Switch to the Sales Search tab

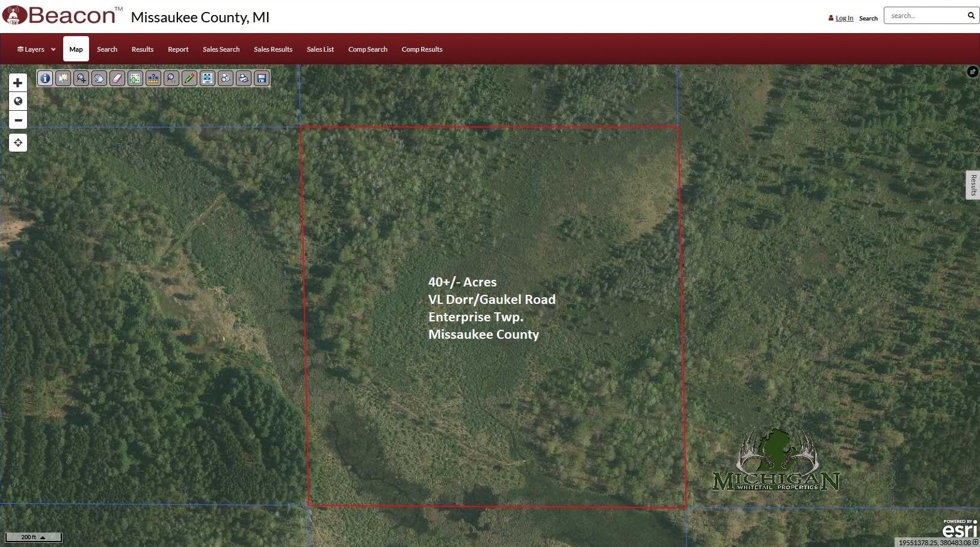tap(221, 49)
